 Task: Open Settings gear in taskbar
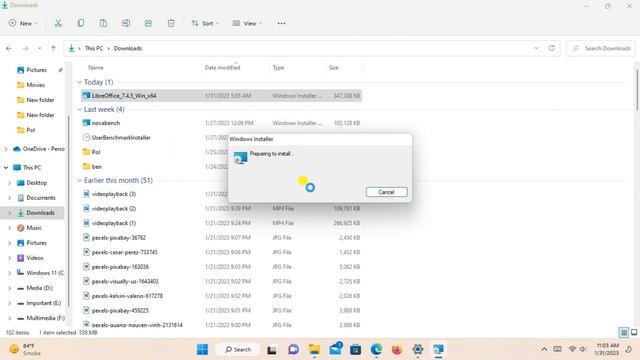(418, 350)
